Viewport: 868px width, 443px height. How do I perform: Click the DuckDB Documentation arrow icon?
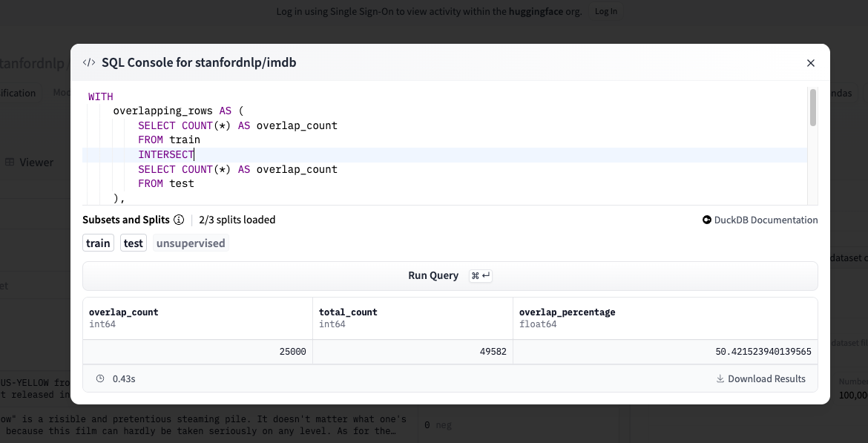(707, 220)
